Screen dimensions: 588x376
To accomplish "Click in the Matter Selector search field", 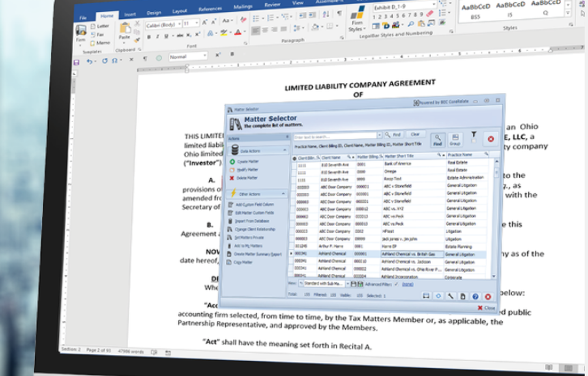I will coord(335,136).
